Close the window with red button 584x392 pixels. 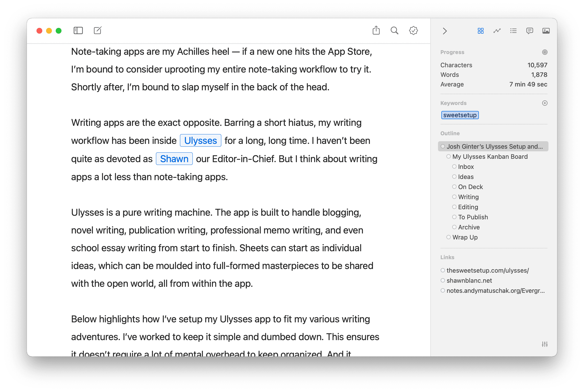(x=39, y=31)
